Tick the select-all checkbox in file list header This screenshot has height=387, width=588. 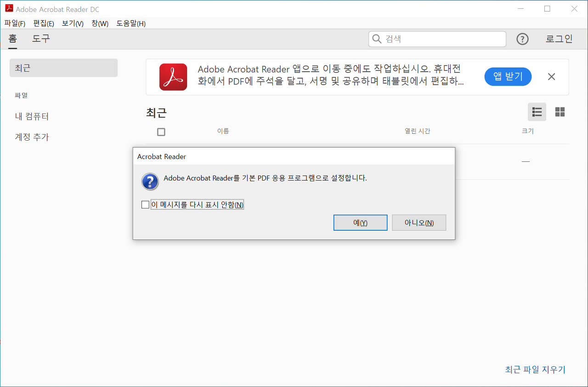161,132
